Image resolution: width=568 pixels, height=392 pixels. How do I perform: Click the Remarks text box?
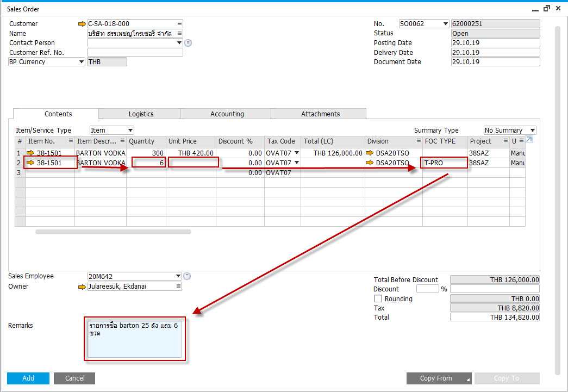[x=135, y=339]
